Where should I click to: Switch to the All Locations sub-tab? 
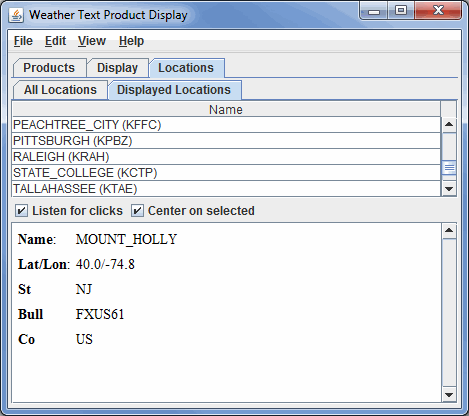[60, 90]
